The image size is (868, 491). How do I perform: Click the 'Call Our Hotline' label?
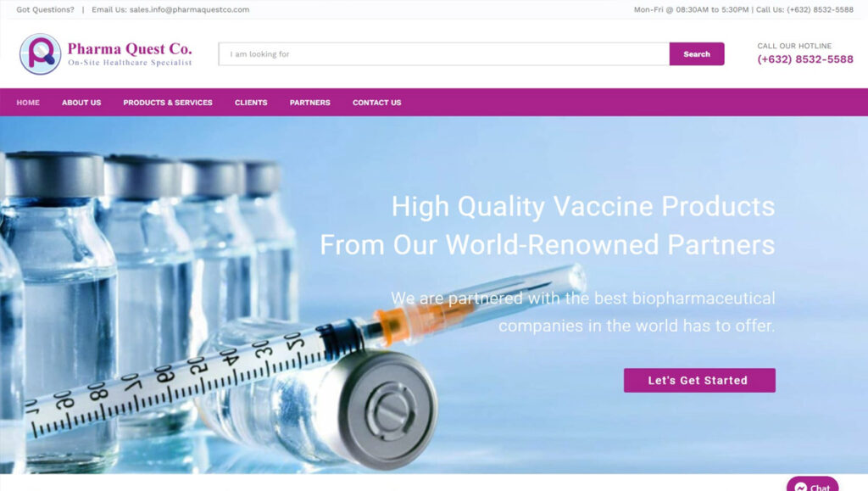click(x=794, y=46)
